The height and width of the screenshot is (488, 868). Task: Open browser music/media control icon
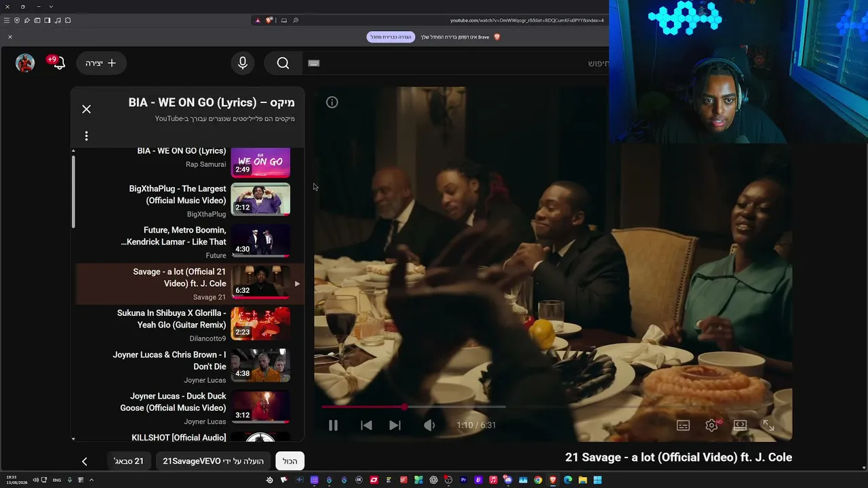(58, 20)
